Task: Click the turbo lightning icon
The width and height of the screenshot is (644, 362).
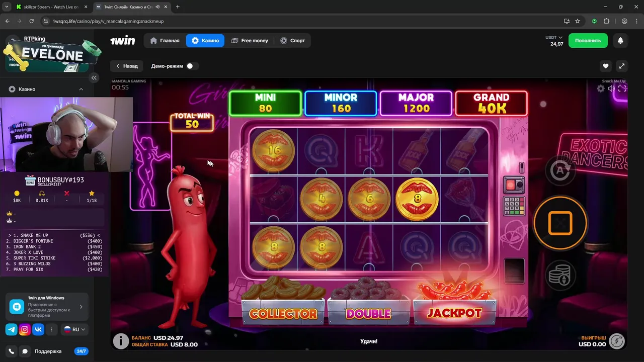Action: pos(617,341)
